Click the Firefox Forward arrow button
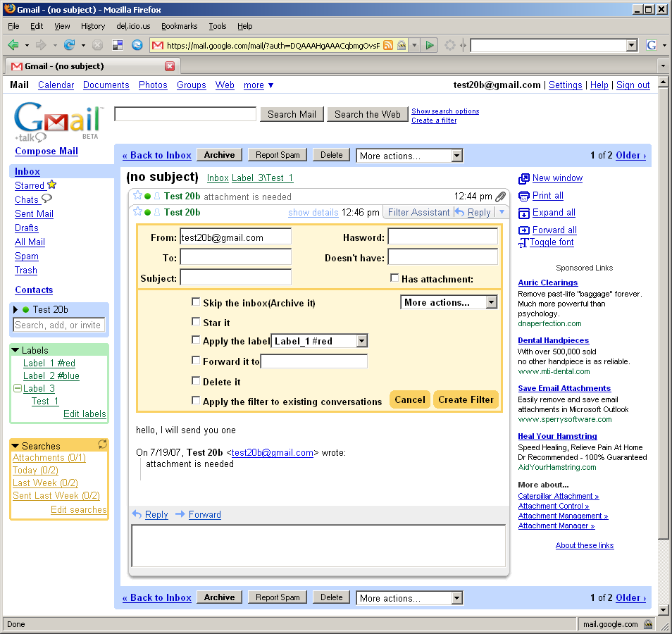The width and height of the screenshot is (672, 634). coord(41,45)
